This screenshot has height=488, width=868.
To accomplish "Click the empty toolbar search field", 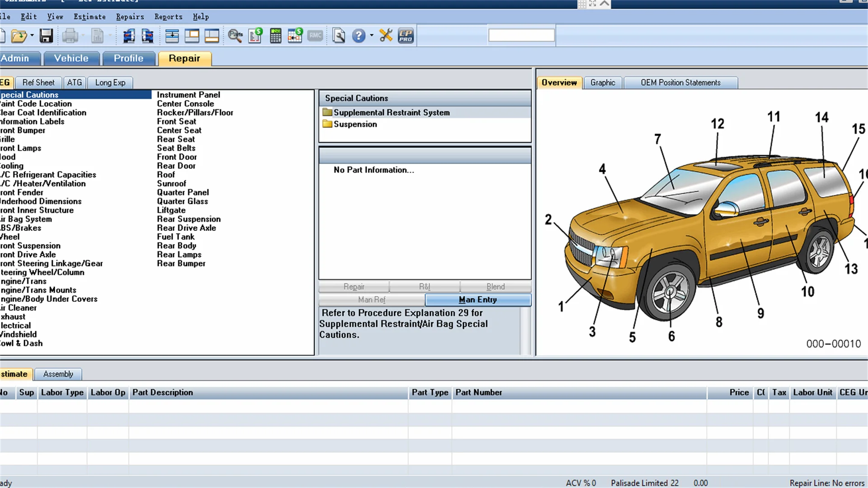I will (x=521, y=35).
